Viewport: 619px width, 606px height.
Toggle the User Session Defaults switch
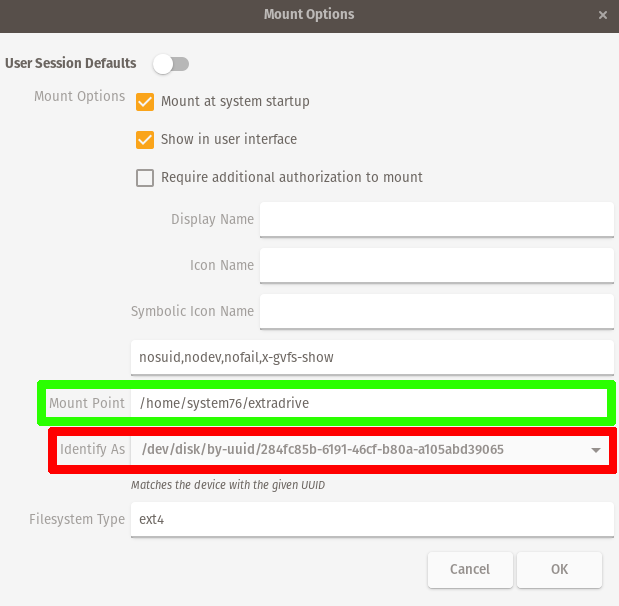point(170,64)
